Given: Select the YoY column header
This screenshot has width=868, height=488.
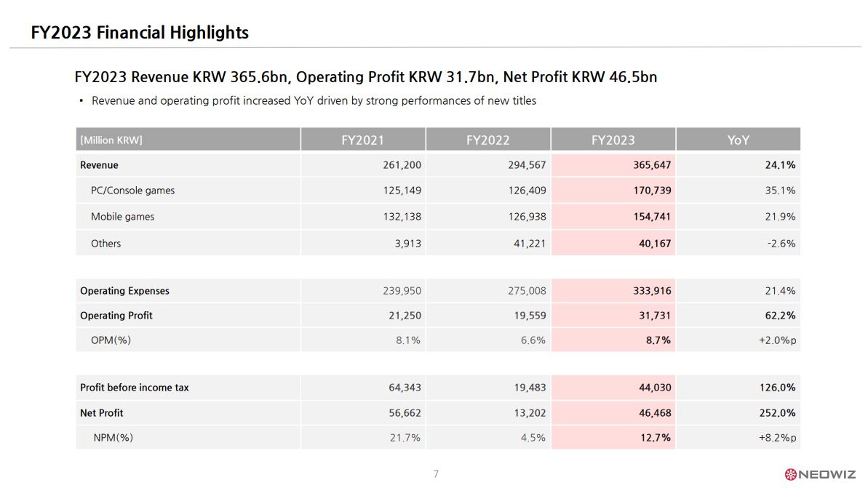Looking at the screenshot, I should [x=738, y=140].
